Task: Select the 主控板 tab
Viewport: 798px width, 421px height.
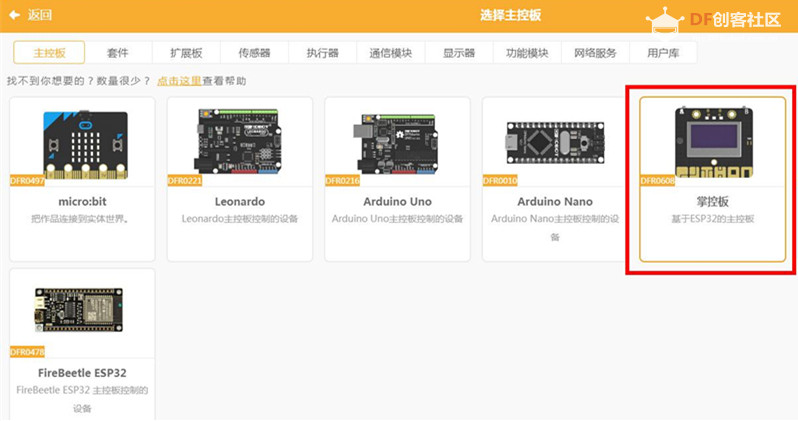Action: [49, 52]
